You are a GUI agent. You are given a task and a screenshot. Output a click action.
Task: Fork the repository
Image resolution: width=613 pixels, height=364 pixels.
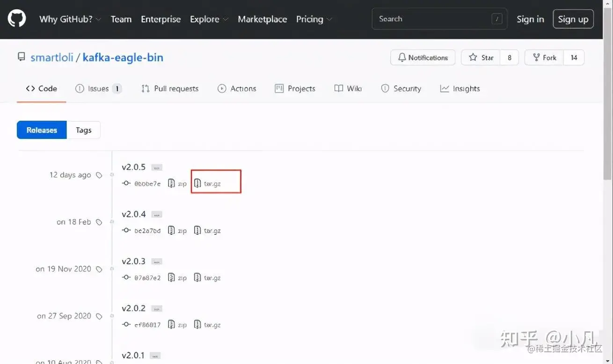544,58
